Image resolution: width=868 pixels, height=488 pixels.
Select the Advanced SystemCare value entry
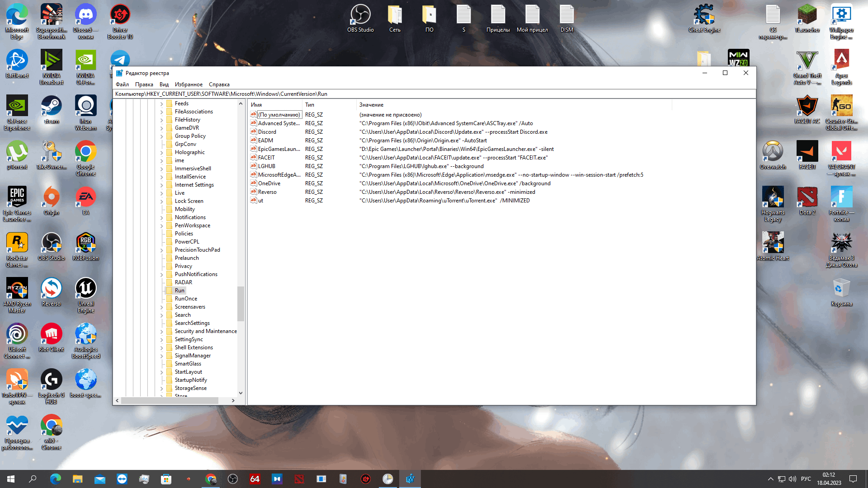click(x=278, y=123)
